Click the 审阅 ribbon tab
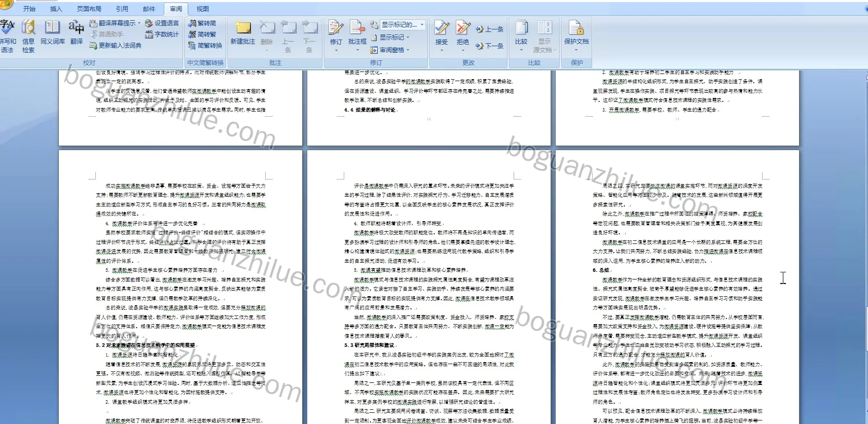Image resolution: width=868 pixels, height=424 pixels. (176, 9)
